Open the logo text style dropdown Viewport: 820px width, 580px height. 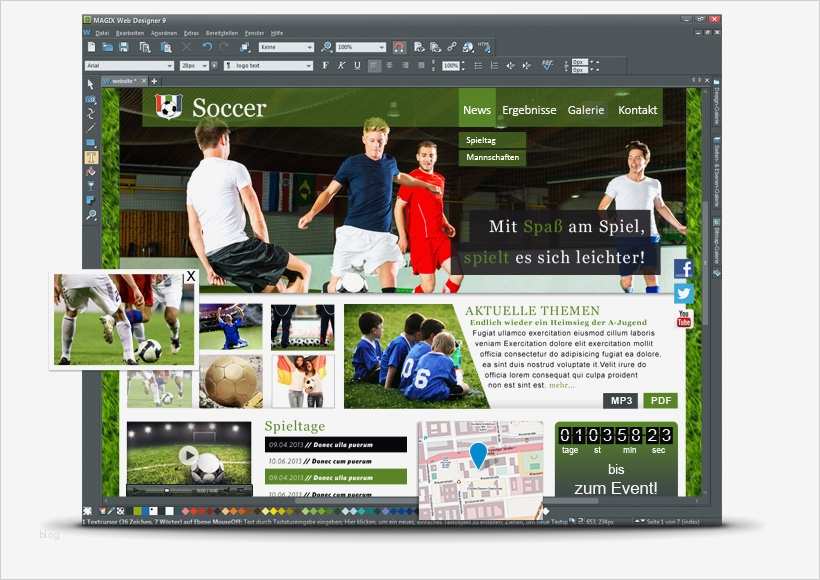268,65
